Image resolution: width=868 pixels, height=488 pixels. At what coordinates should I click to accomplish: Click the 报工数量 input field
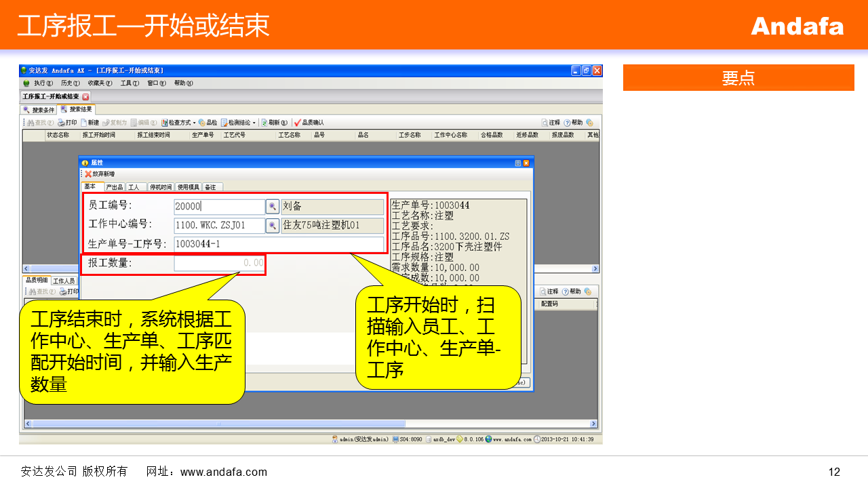click(x=218, y=263)
